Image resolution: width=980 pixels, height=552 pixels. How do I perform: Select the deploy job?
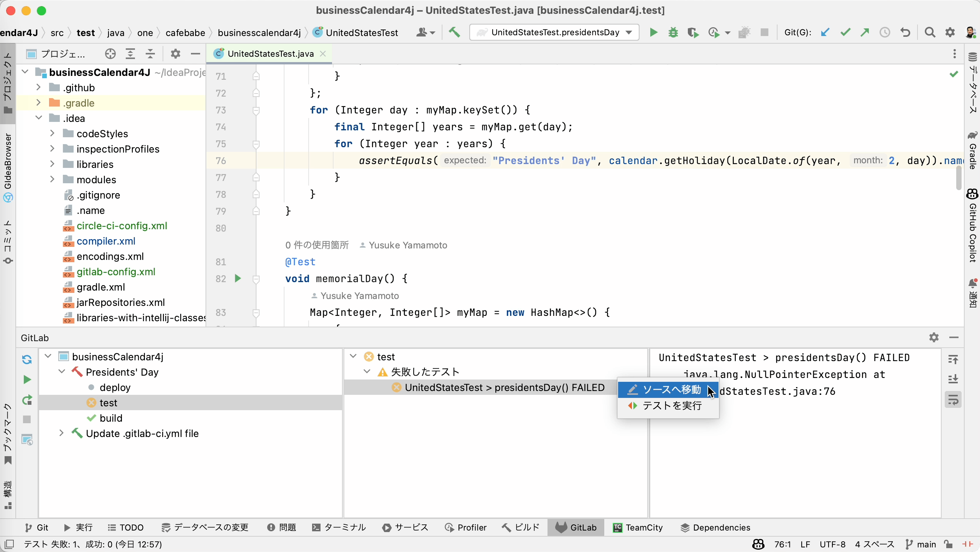pyautogui.click(x=115, y=387)
